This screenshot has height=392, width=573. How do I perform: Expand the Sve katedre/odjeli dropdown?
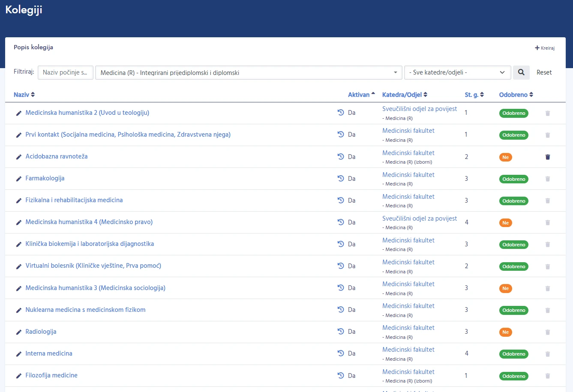tap(457, 73)
